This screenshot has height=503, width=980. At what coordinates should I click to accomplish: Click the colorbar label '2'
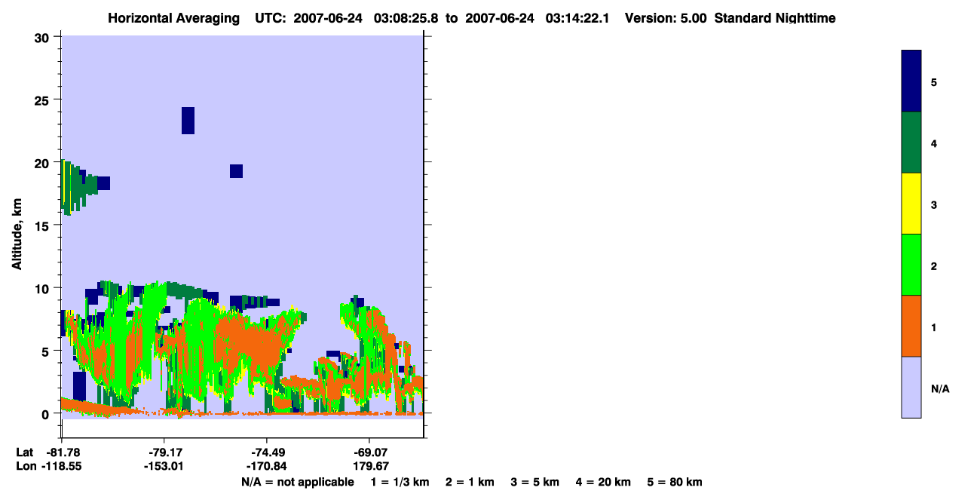pos(934,265)
